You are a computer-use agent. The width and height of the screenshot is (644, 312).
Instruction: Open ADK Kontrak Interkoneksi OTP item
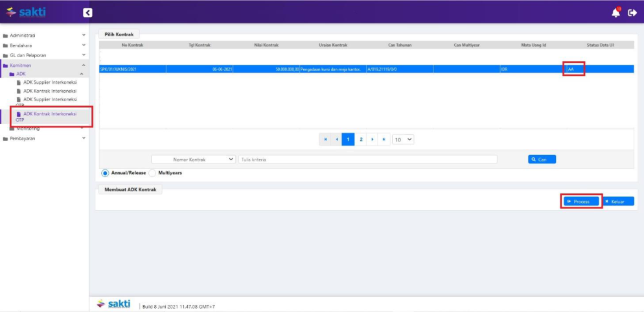(49, 116)
